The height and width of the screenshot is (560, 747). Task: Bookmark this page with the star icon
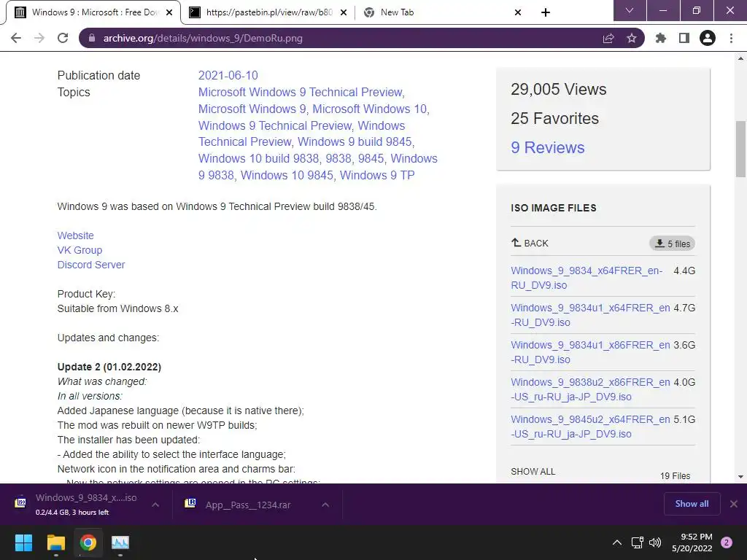[x=631, y=38]
